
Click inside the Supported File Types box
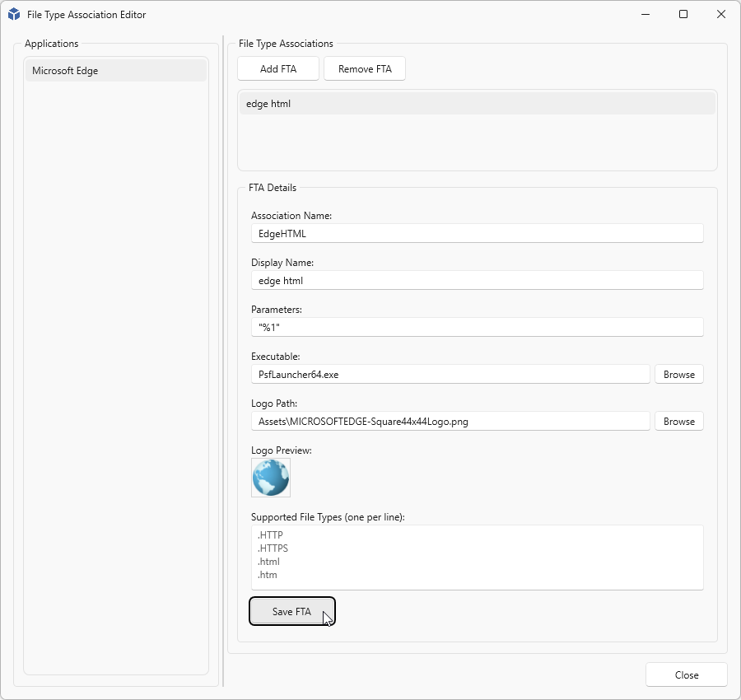[477, 557]
